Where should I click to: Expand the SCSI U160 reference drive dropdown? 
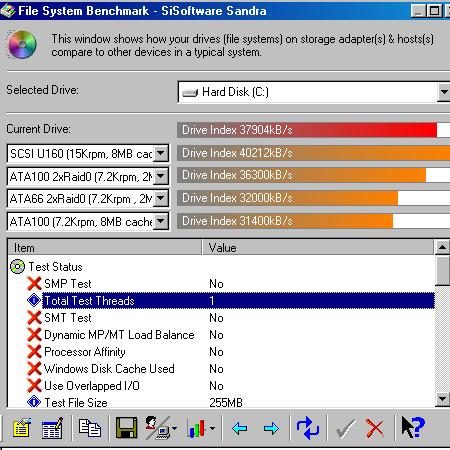(x=161, y=153)
